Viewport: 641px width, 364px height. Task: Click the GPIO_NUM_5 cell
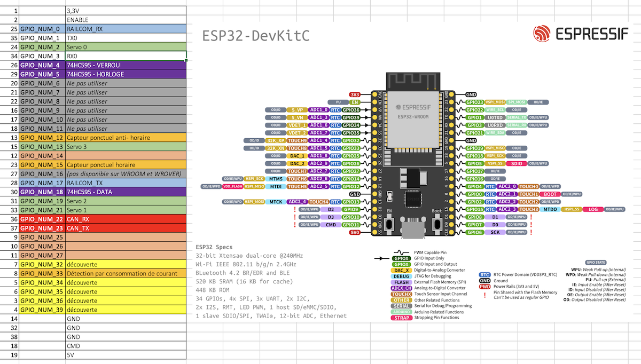[42, 74]
